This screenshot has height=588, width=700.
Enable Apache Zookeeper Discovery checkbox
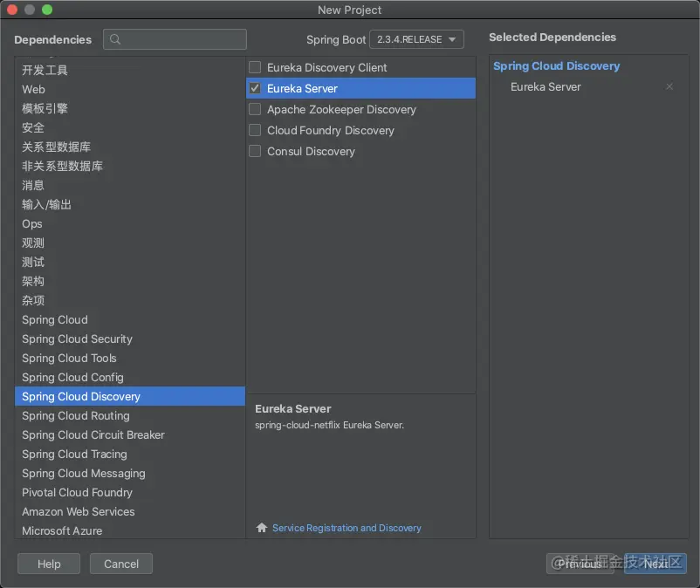tap(255, 109)
